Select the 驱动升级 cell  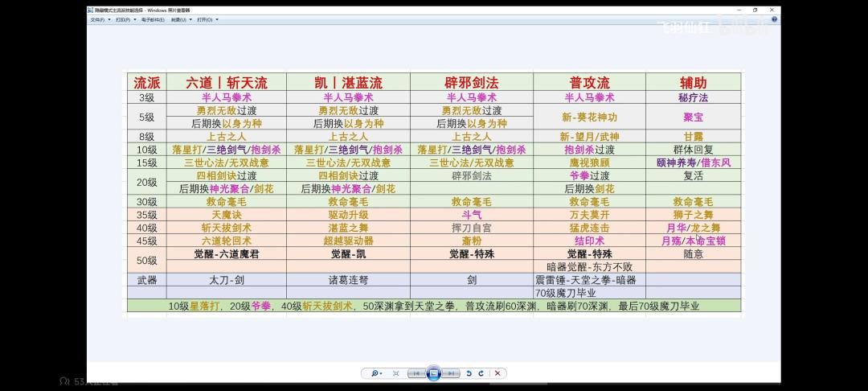(348, 215)
